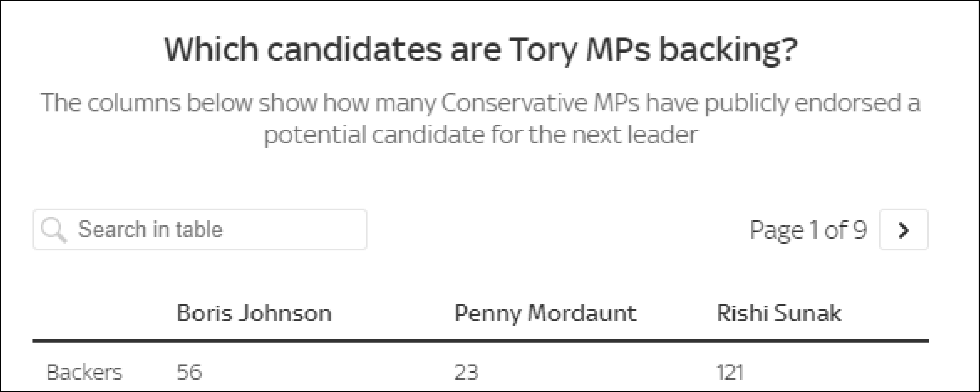Select the Backers row label
This screenshot has width=980, height=392.
tap(84, 372)
